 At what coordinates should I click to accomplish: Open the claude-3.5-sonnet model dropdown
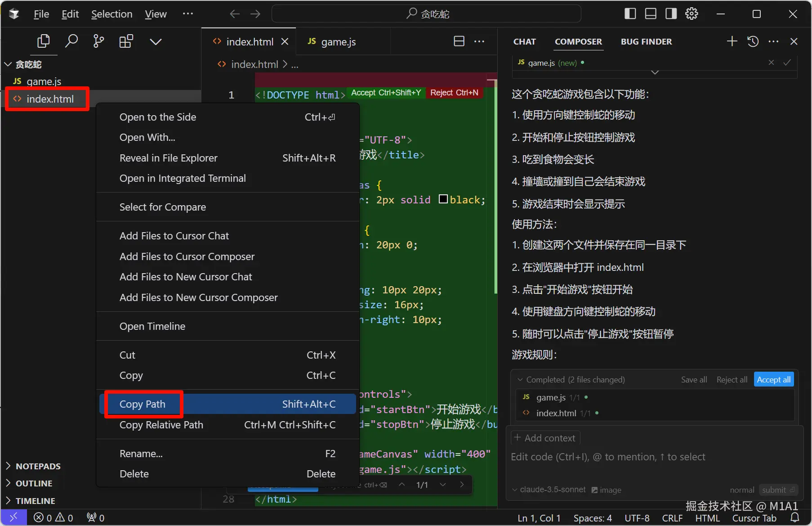549,490
